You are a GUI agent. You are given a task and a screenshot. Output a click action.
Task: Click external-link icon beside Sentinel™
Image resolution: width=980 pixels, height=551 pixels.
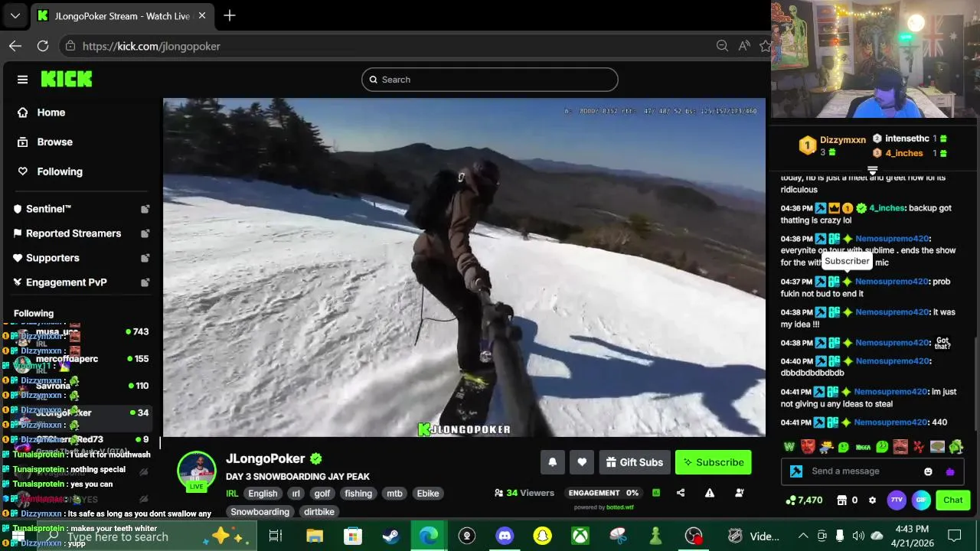point(145,209)
